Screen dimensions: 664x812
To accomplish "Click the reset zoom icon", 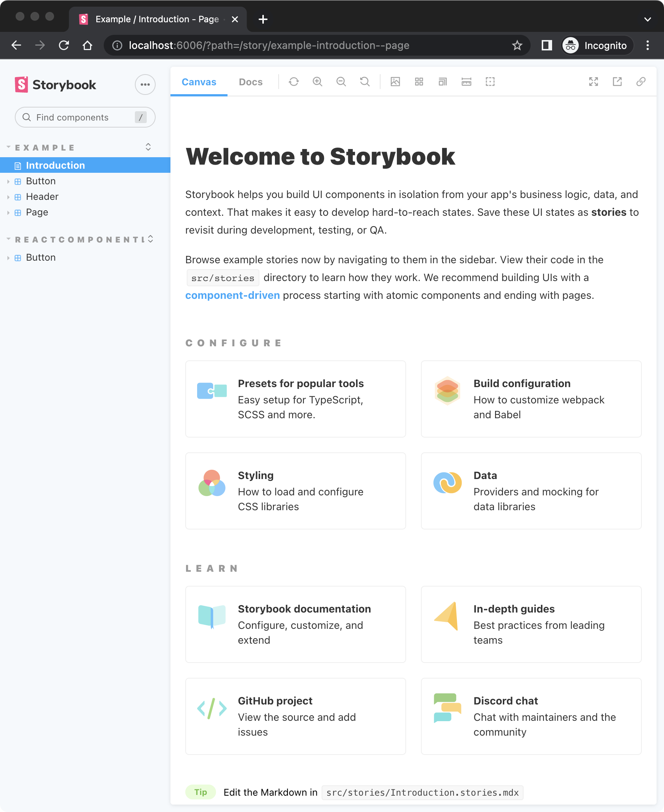I will pyautogui.click(x=365, y=82).
